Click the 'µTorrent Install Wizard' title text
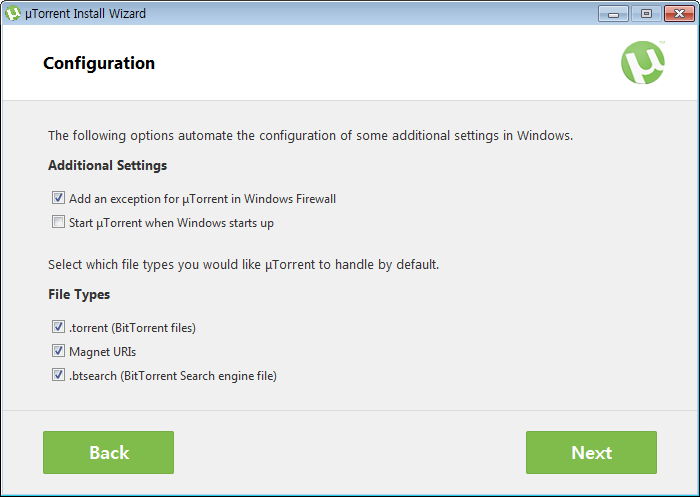Image resolution: width=700 pixels, height=497 pixels. 85,14
